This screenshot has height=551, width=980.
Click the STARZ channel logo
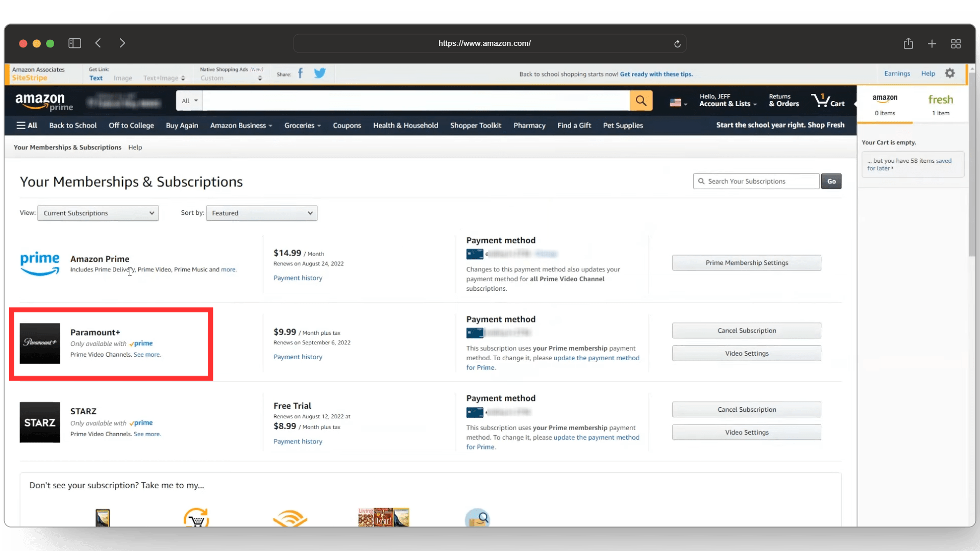pyautogui.click(x=40, y=422)
